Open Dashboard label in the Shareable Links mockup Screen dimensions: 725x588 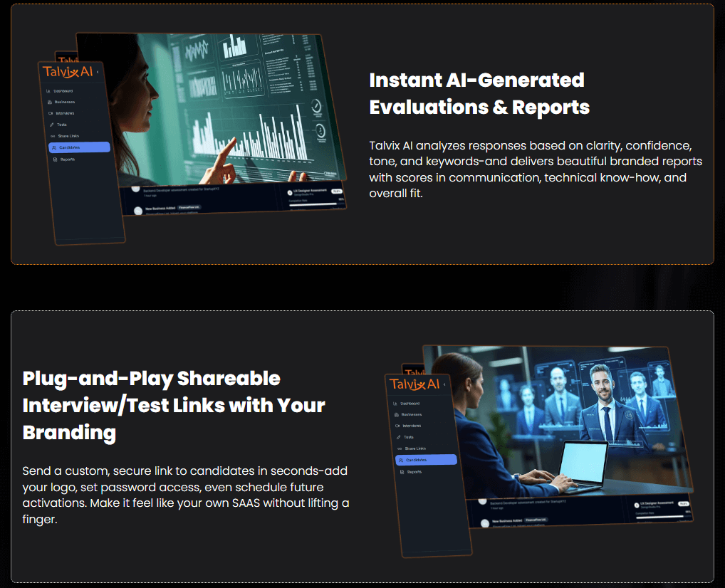coord(410,404)
